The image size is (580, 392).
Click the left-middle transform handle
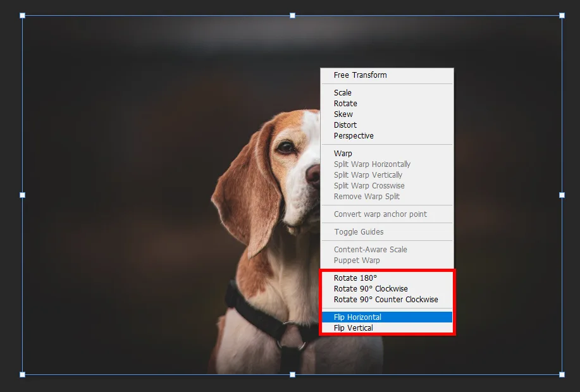coord(23,195)
